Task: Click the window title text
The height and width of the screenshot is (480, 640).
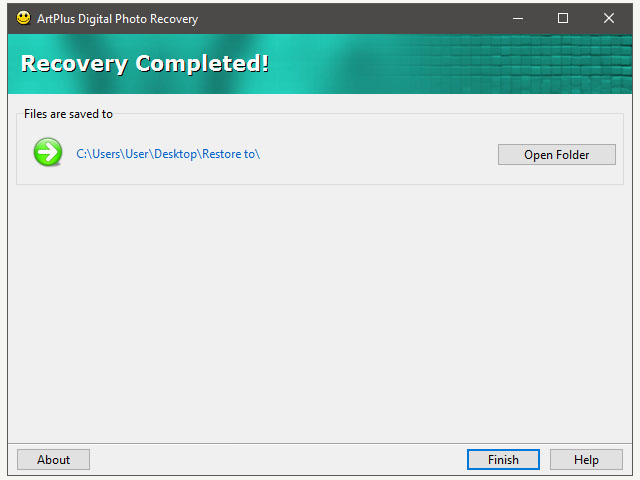Action: [x=117, y=18]
